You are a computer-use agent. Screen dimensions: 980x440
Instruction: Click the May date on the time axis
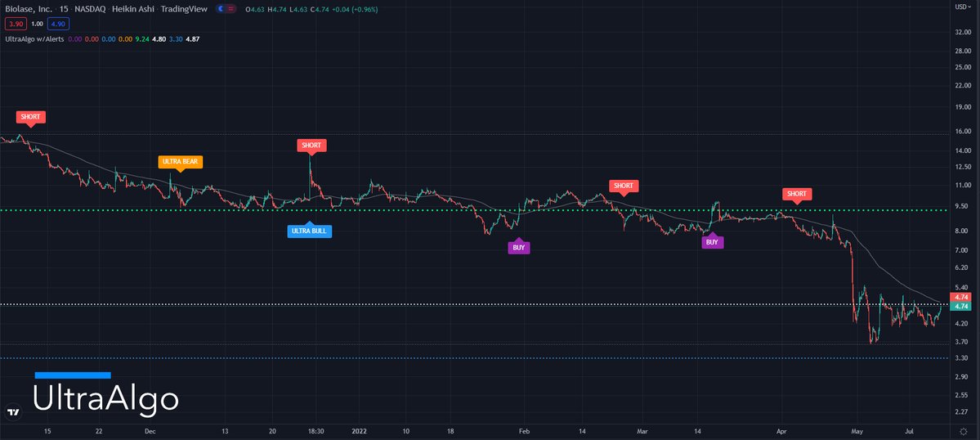(x=858, y=431)
